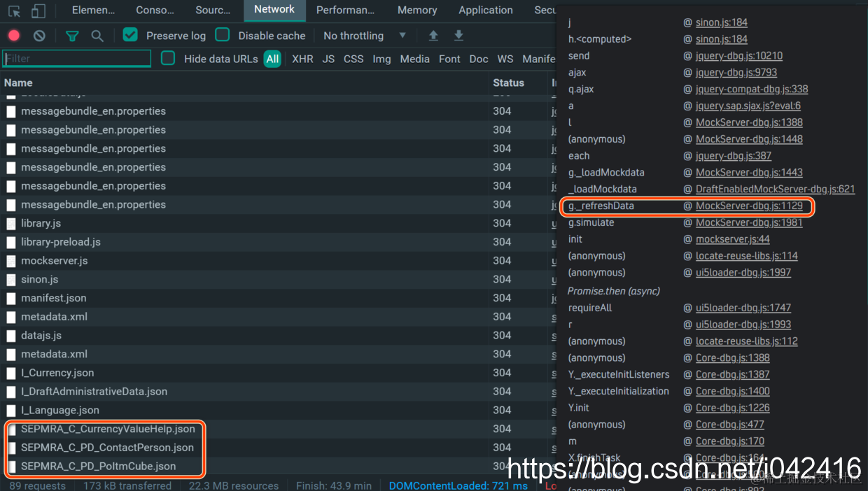The height and width of the screenshot is (491, 868).
Task: Filter requests by JS
Action: tap(328, 59)
